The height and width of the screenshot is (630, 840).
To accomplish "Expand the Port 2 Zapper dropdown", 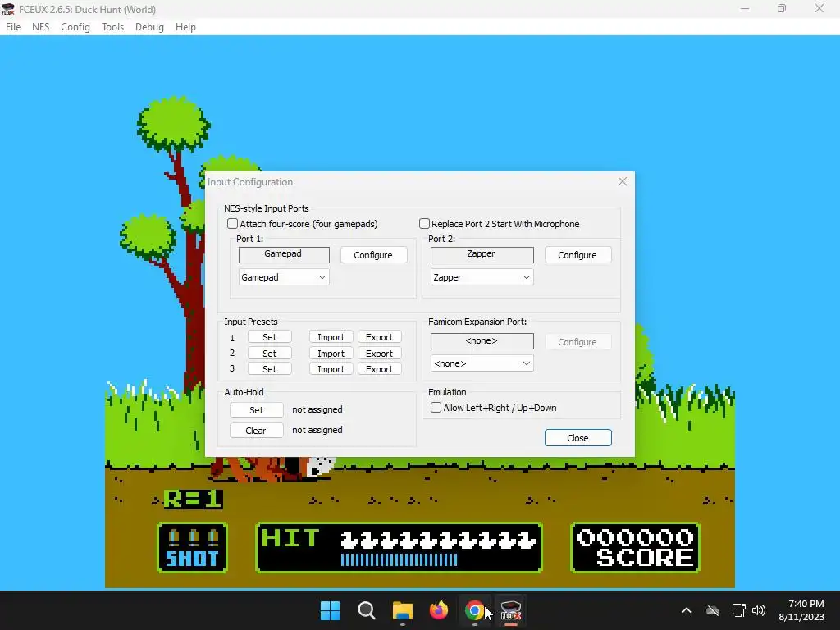I will 482,277.
